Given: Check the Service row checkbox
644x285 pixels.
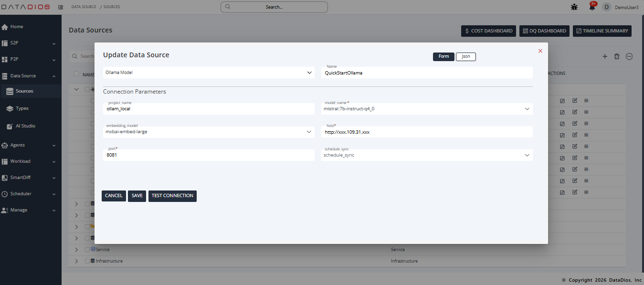Looking at the screenshot, I should [x=87, y=250].
